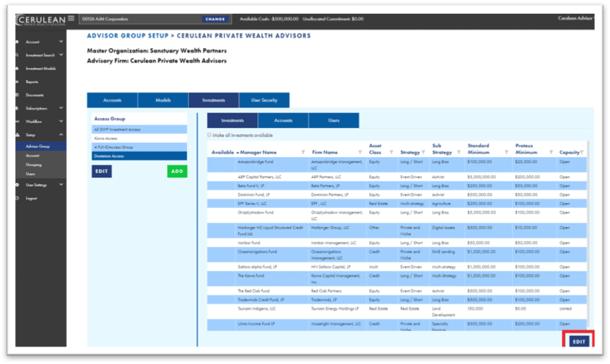Filter the Asset Class column
Screen dimensions: 610x364
391,152
